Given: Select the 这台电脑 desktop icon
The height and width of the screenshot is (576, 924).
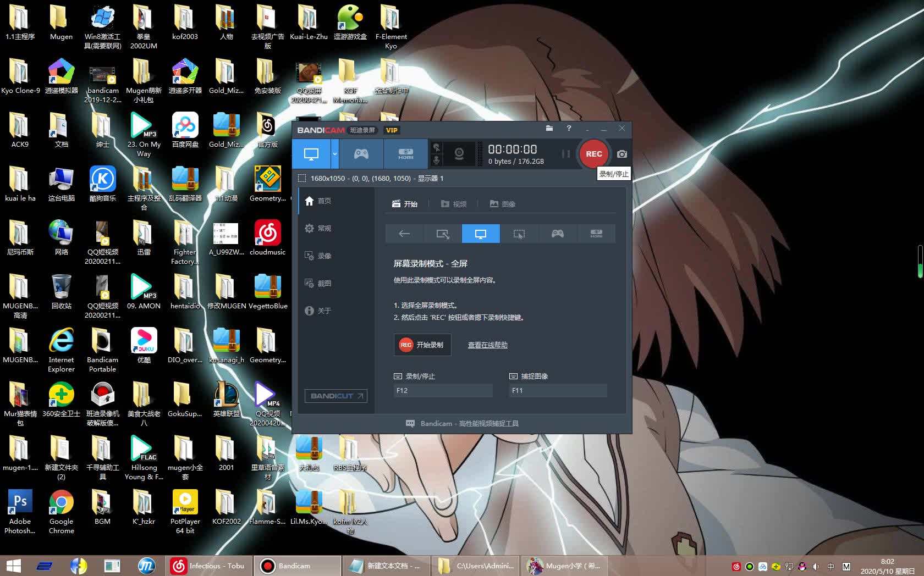Looking at the screenshot, I should pyautogui.click(x=61, y=184).
